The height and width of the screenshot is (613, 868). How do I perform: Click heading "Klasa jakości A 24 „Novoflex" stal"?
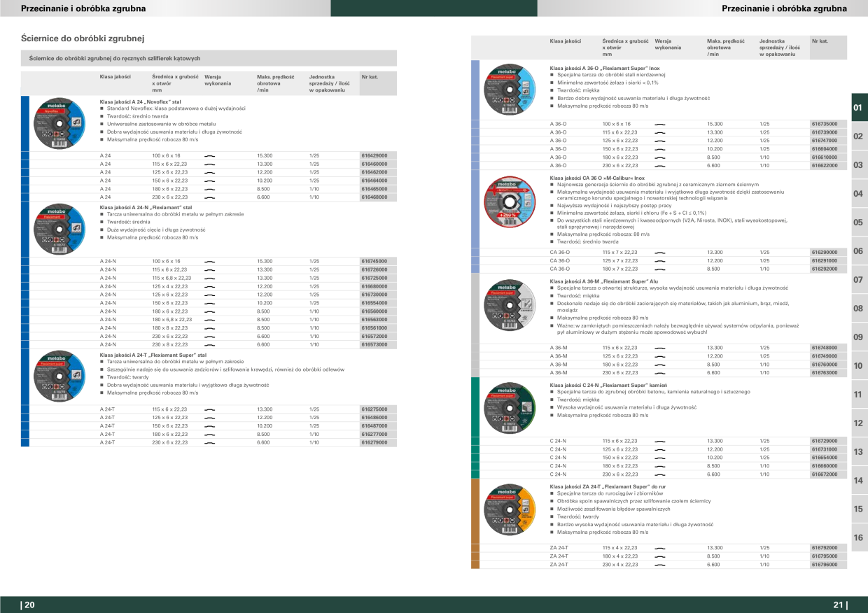[141, 101]
